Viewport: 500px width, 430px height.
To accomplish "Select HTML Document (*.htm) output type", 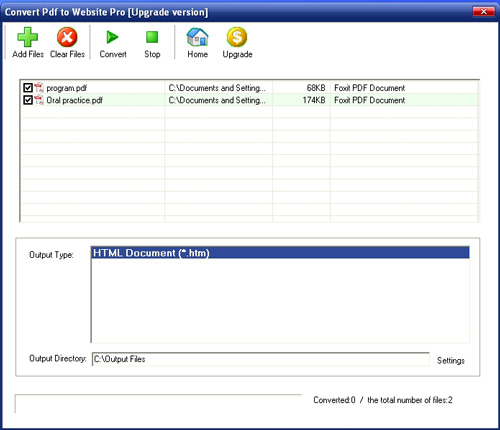I will coord(280,253).
